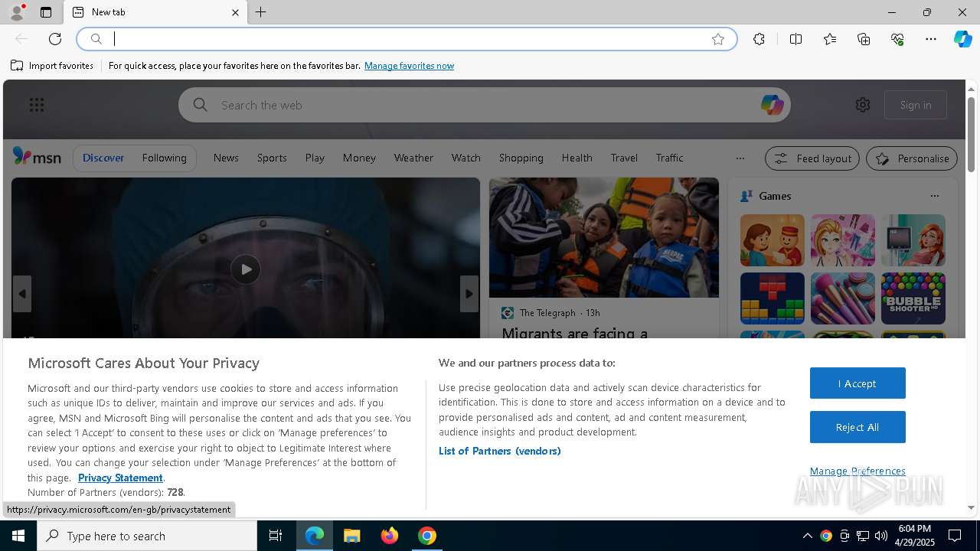This screenshot has width=980, height=551.
Task: Click I Accept cookies button
Action: coord(857,383)
